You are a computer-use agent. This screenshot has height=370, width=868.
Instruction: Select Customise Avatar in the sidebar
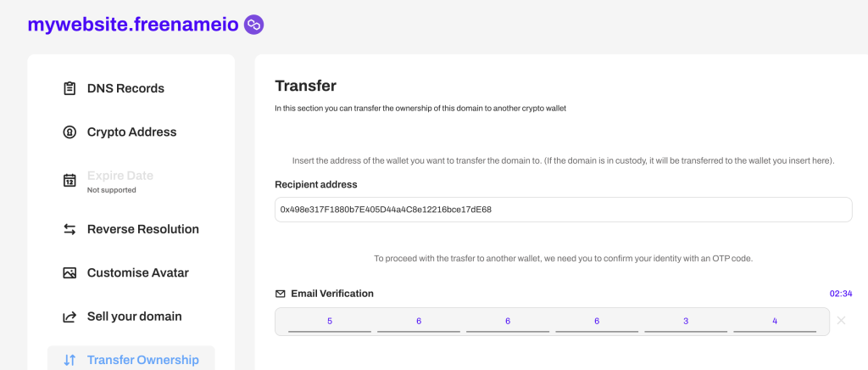tap(137, 273)
